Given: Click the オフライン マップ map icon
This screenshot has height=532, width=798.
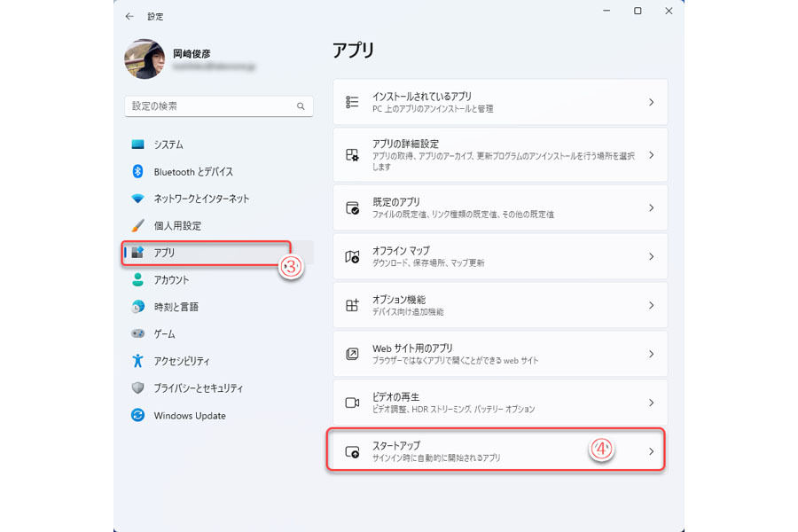Looking at the screenshot, I should click(x=352, y=256).
